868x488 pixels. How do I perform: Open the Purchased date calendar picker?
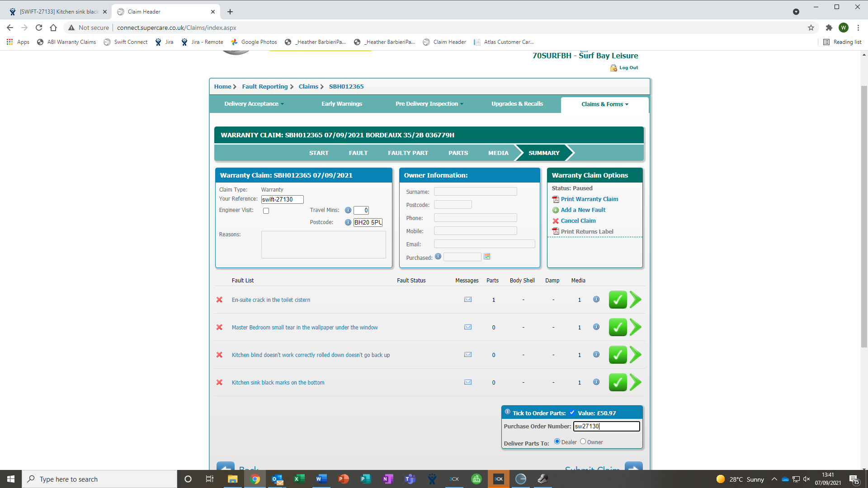click(x=487, y=257)
